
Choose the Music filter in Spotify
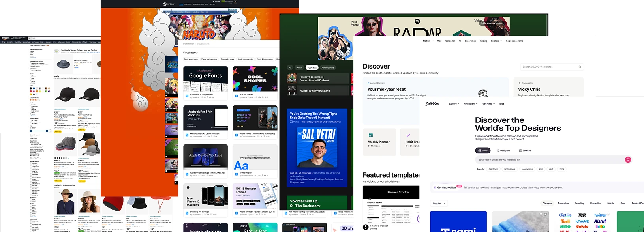point(299,67)
